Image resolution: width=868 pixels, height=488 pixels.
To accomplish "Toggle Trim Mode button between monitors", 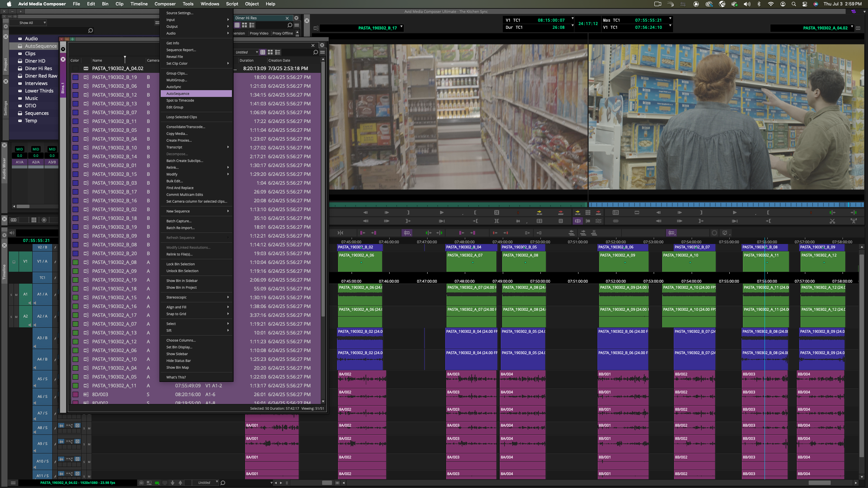I will pos(577,221).
